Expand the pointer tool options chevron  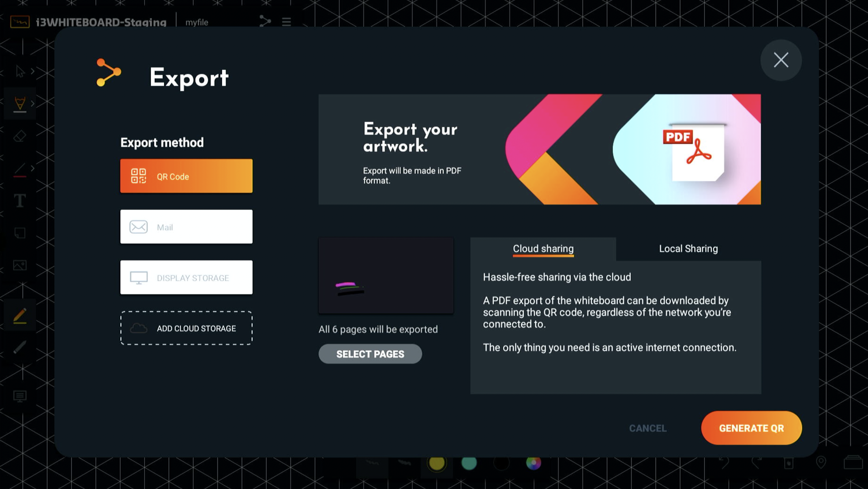point(33,71)
